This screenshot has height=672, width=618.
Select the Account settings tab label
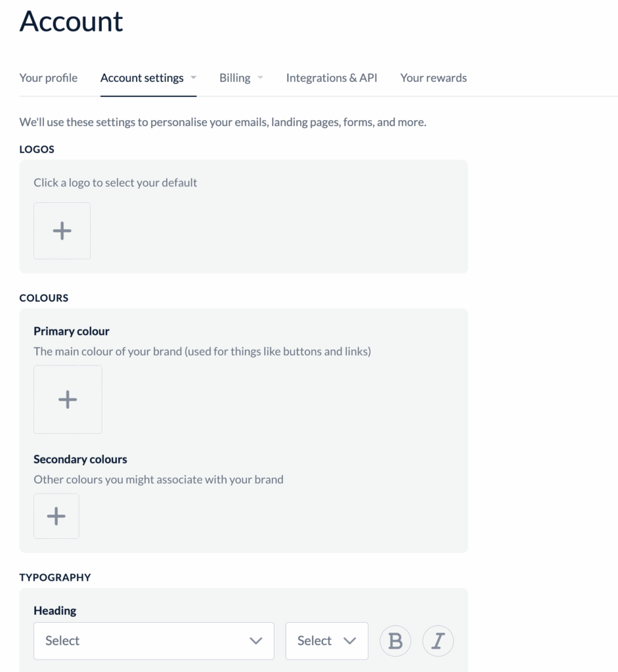pyautogui.click(x=142, y=77)
